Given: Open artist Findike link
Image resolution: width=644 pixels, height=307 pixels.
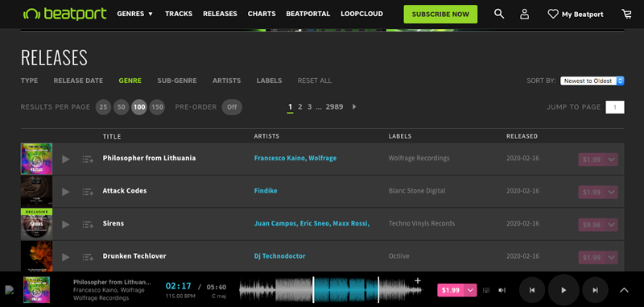Looking at the screenshot, I should pyautogui.click(x=266, y=191).
